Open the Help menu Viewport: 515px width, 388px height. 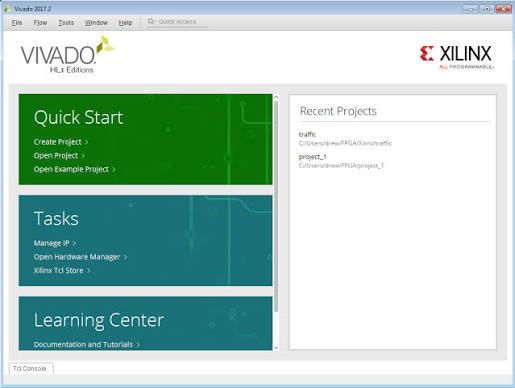[x=125, y=23]
